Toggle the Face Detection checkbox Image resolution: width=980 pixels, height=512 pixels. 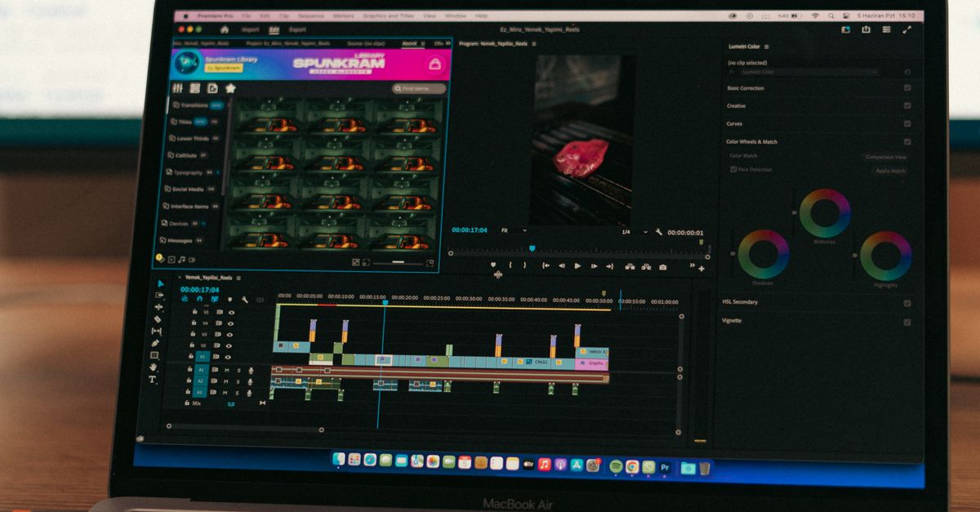(733, 169)
